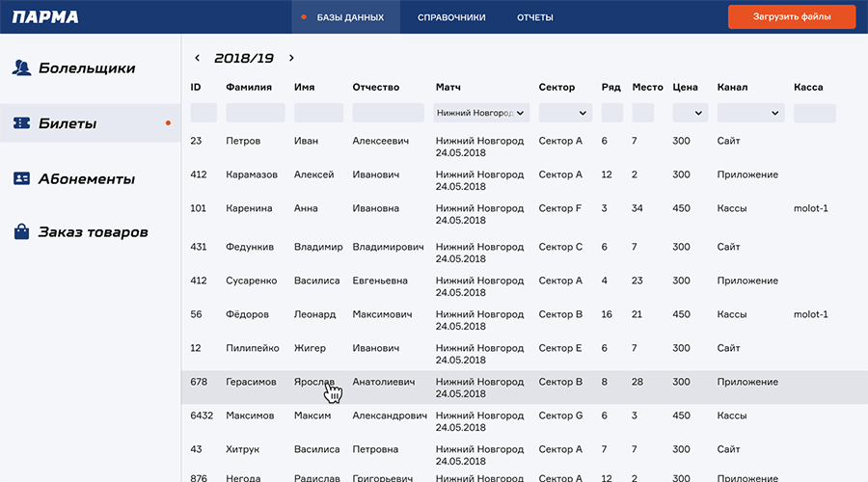The image size is (868, 482).
Task: Open the Абонементы section in sidebar
Action: pyautogui.click(x=86, y=179)
